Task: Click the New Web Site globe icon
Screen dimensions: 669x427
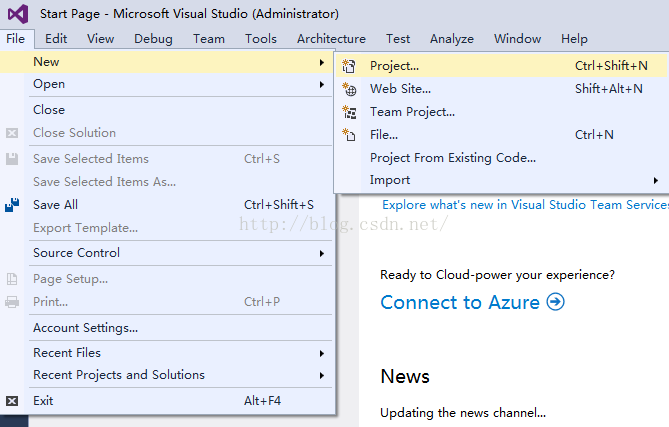Action: click(x=349, y=89)
